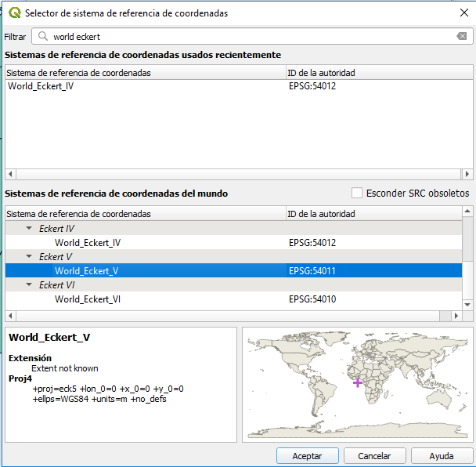Click the Aceptar button
Image resolution: width=476 pixels, height=467 pixels.
tap(307, 456)
